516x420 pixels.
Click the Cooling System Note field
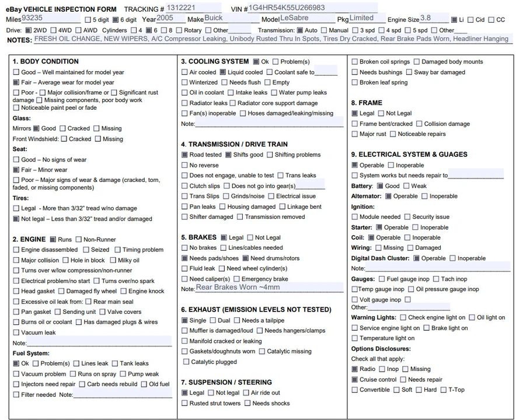[269, 122]
